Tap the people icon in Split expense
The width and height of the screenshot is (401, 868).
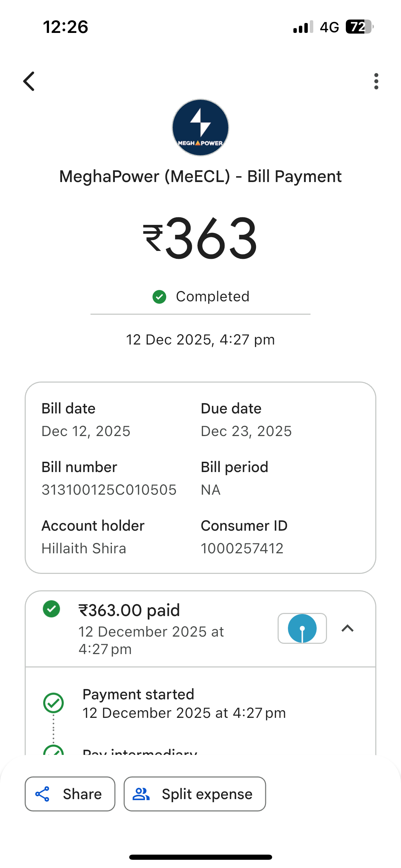(141, 794)
